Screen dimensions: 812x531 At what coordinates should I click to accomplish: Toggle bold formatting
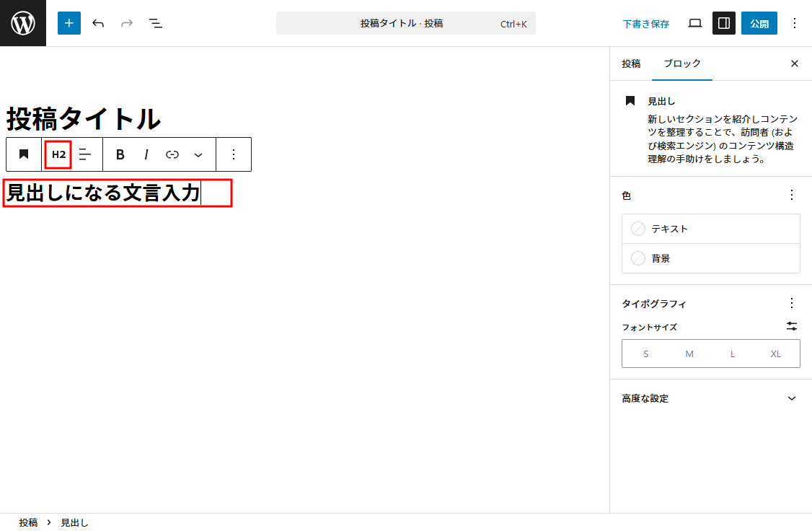(120, 154)
